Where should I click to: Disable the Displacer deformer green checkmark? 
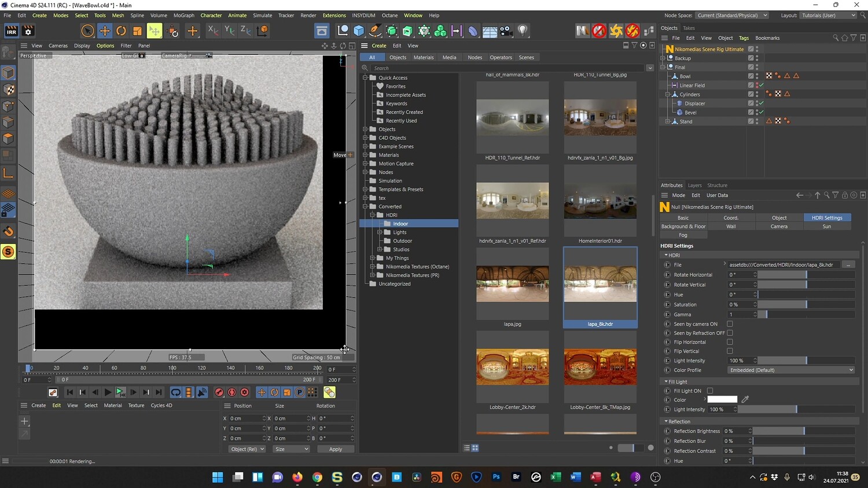[762, 103]
